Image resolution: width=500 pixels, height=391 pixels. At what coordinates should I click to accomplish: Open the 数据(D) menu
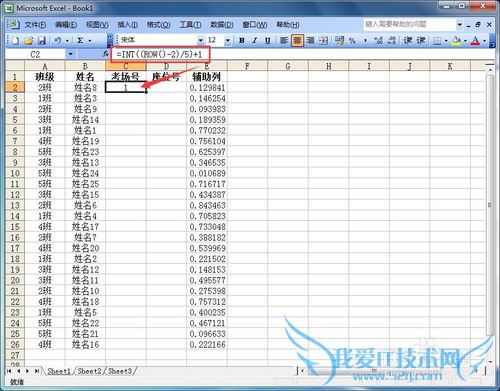pos(222,25)
